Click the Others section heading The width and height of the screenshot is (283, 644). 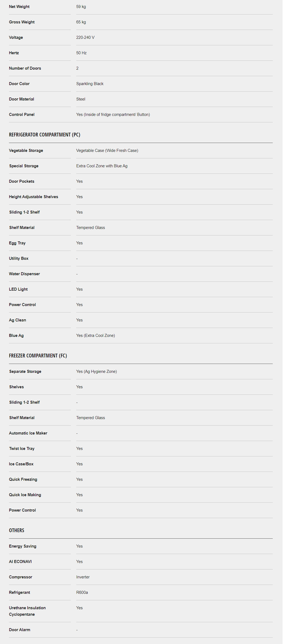[x=17, y=530]
